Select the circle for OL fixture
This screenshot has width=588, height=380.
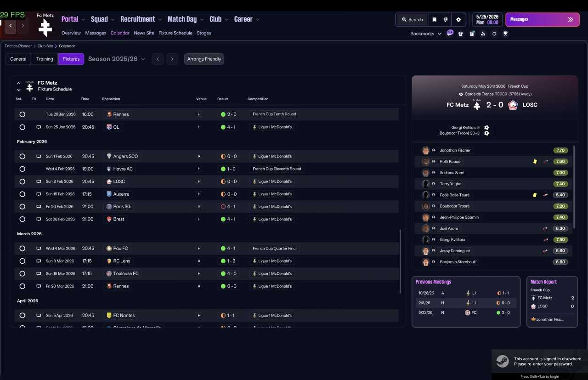click(x=22, y=127)
